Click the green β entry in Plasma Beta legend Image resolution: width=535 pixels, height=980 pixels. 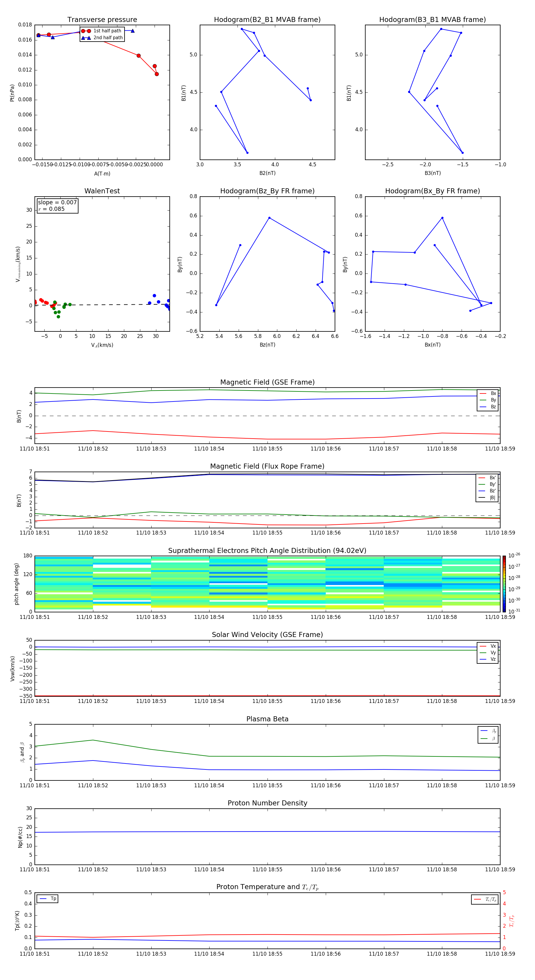point(488,739)
